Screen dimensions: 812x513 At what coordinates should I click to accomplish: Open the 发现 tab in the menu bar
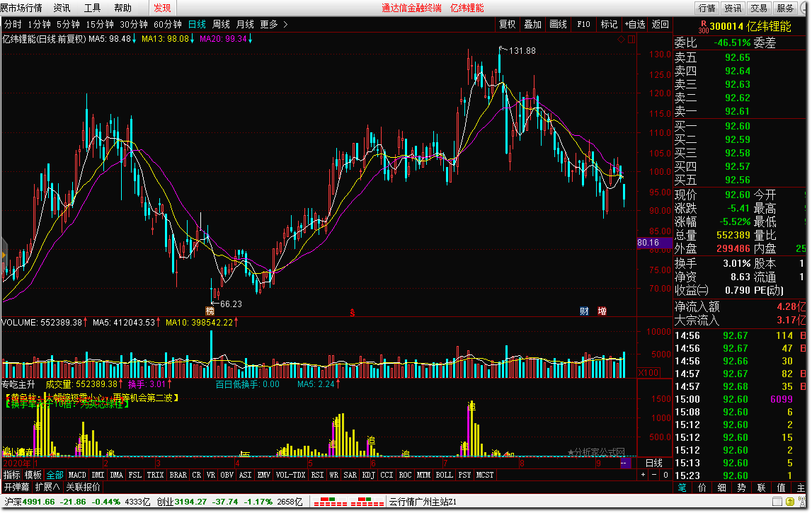click(163, 8)
